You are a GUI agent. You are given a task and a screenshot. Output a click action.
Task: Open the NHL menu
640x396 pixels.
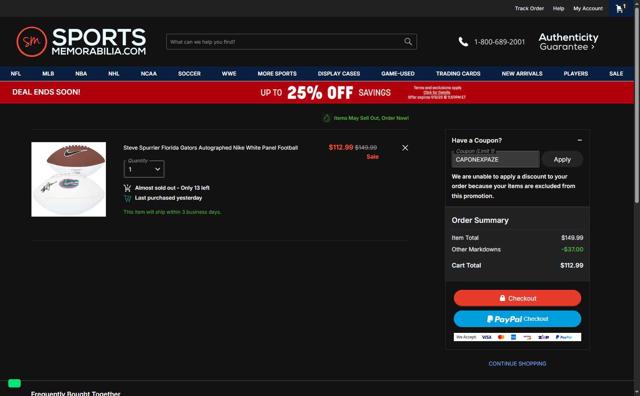tap(113, 73)
